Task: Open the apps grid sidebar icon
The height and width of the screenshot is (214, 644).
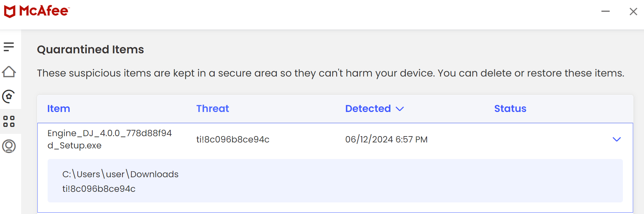Action: pyautogui.click(x=9, y=121)
